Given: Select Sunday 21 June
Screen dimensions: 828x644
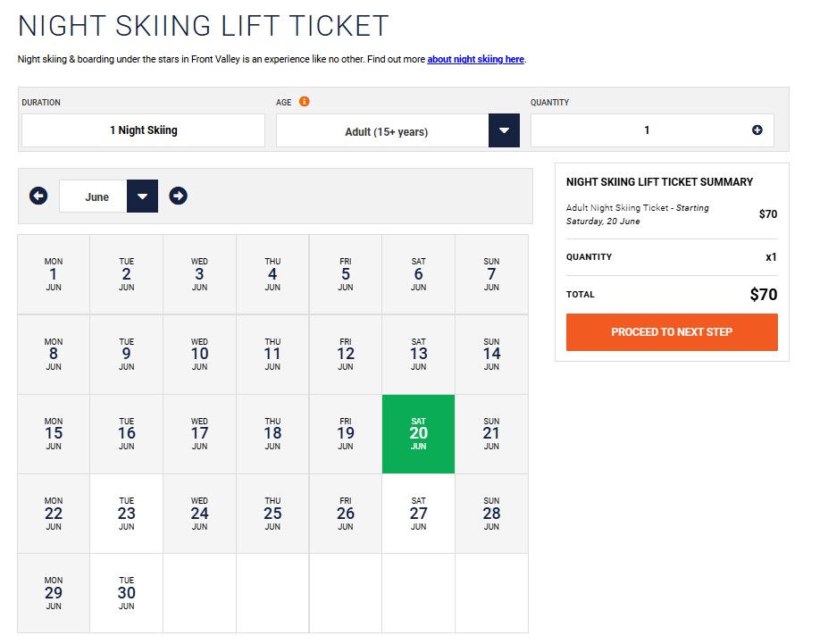Looking at the screenshot, I should (x=491, y=434).
